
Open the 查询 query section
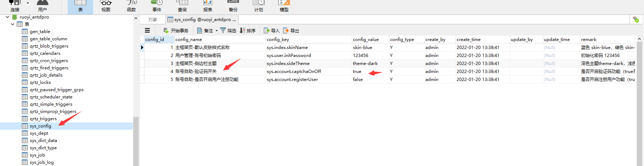(182, 6)
